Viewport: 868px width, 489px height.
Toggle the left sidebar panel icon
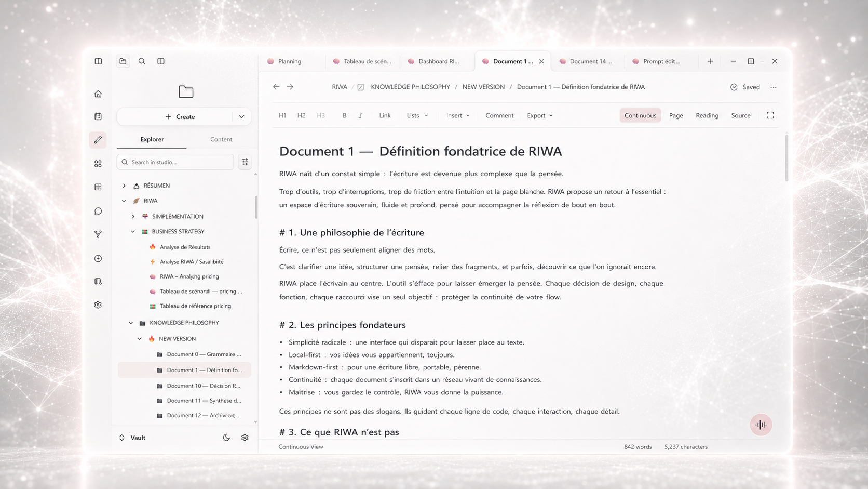98,61
